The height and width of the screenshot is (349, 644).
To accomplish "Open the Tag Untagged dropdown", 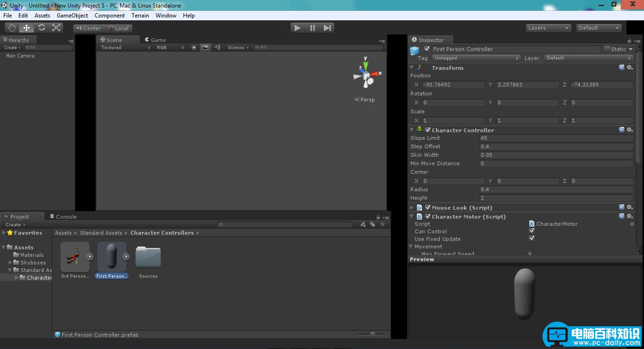I will [x=476, y=58].
